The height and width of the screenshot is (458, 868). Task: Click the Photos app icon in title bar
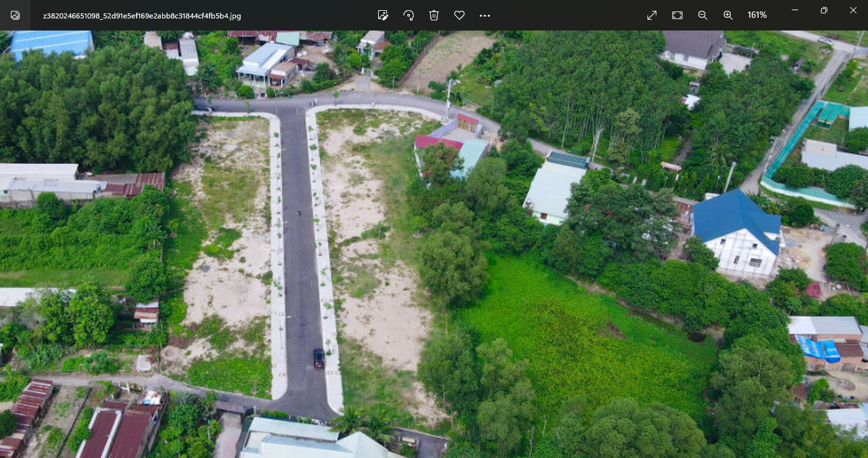(x=15, y=15)
